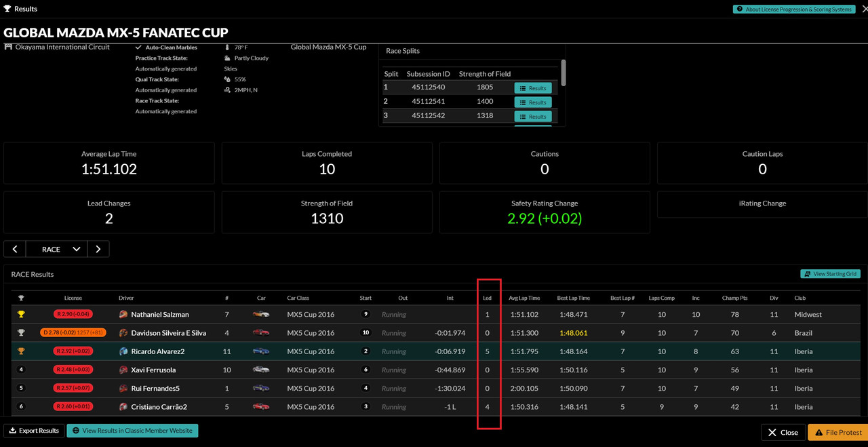Click the D 2.78 (-0.02) license badge
This screenshot has width=868, height=447.
click(x=73, y=333)
